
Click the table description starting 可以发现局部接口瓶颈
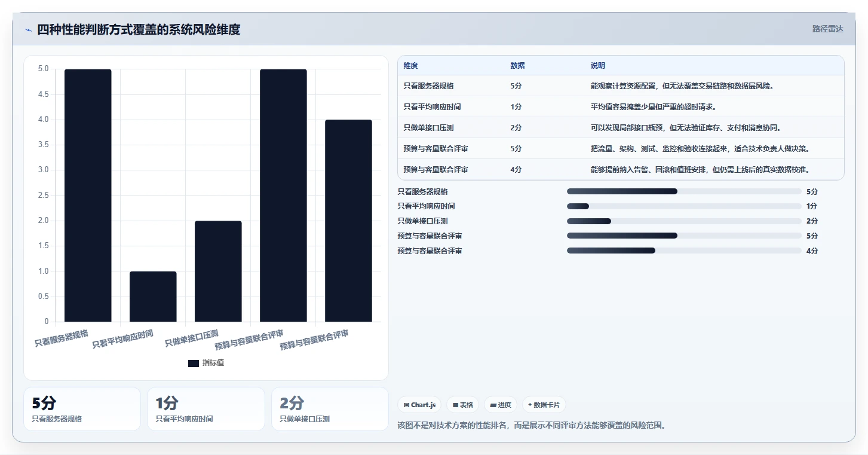pos(686,128)
